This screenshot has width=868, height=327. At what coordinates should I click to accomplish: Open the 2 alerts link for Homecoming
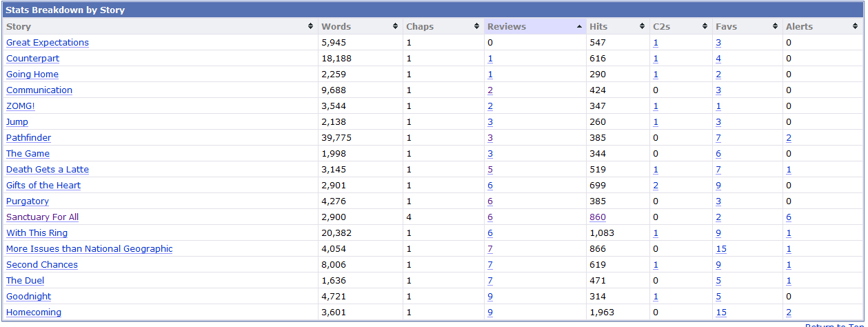[x=789, y=313]
